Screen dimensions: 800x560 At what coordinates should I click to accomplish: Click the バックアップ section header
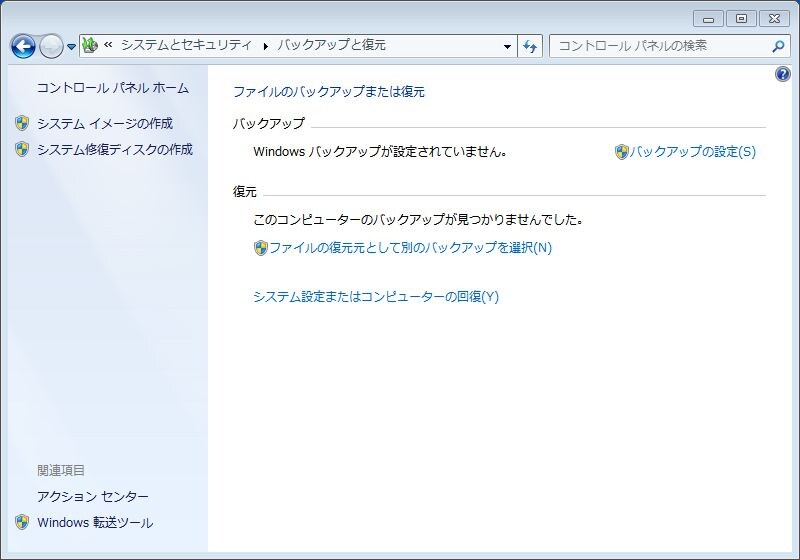[269, 123]
